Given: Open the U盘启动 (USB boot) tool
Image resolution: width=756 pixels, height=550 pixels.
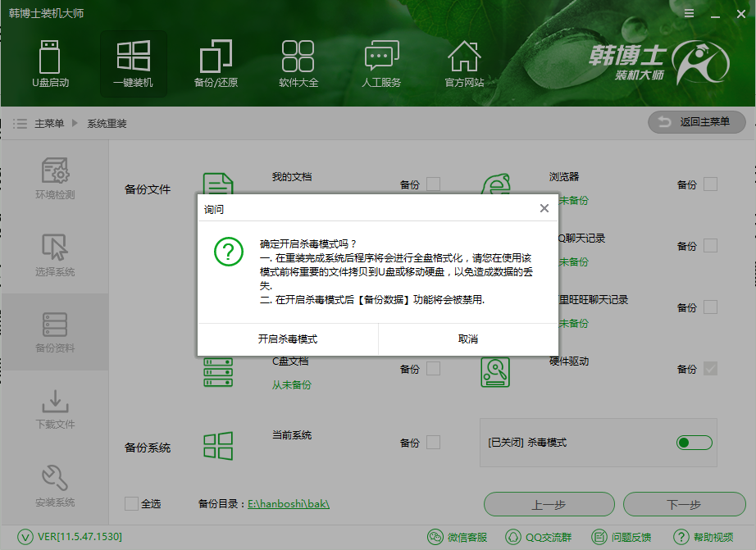Looking at the screenshot, I should 50,64.
